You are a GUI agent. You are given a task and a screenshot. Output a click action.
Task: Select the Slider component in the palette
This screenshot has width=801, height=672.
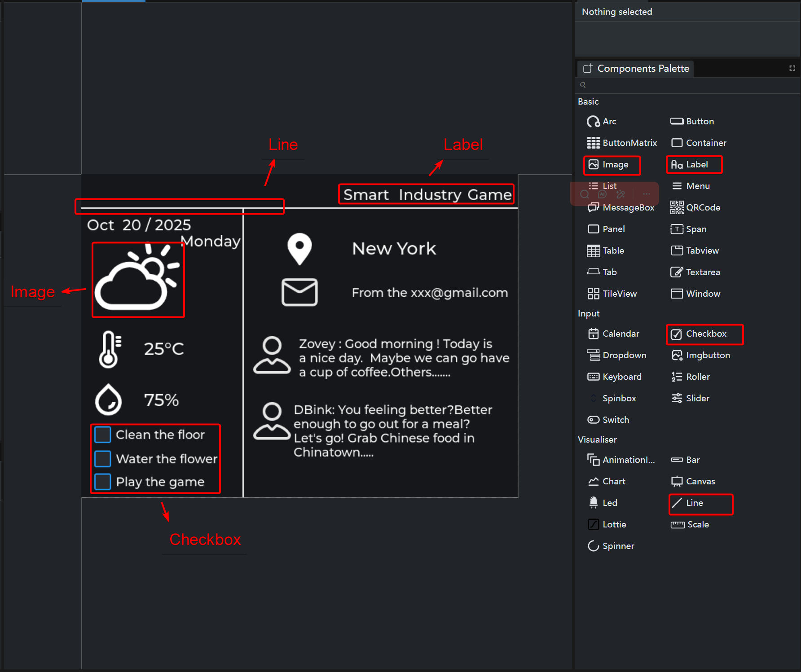(691, 398)
